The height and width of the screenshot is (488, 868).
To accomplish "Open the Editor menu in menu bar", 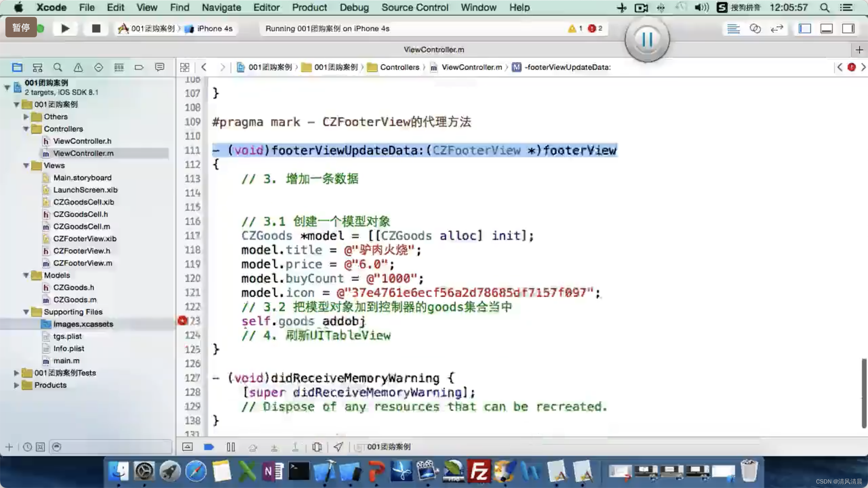I will coord(266,7).
